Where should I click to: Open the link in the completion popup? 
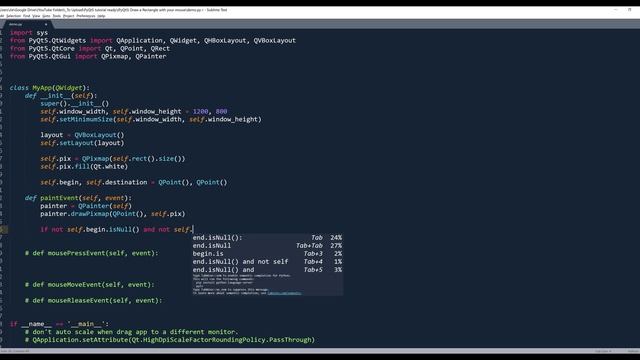(284, 293)
